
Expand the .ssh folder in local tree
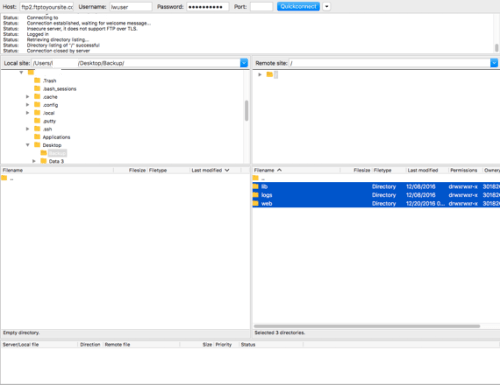click(28, 129)
